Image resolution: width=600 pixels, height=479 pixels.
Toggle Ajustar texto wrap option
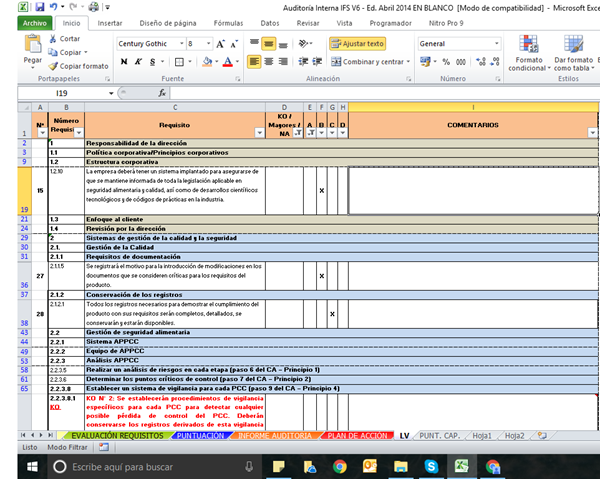point(355,44)
